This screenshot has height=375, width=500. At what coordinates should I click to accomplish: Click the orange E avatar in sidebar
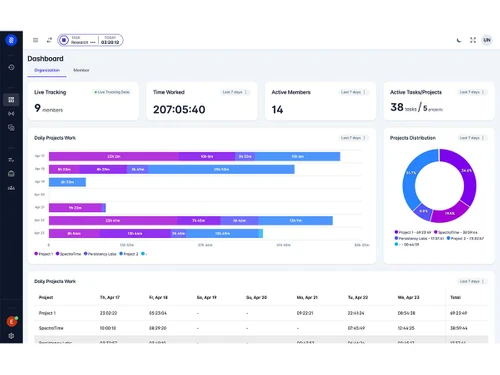point(12,321)
